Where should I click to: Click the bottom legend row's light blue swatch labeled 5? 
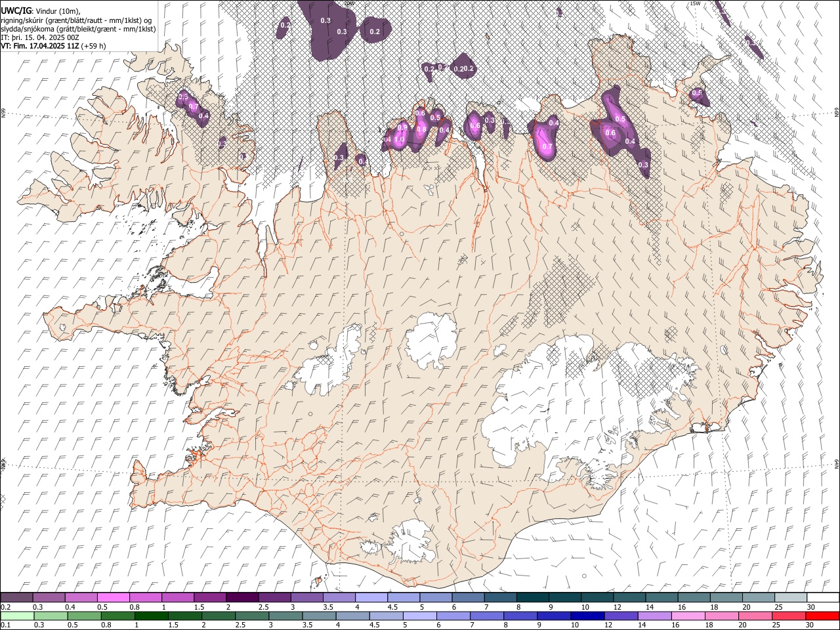[419, 616]
